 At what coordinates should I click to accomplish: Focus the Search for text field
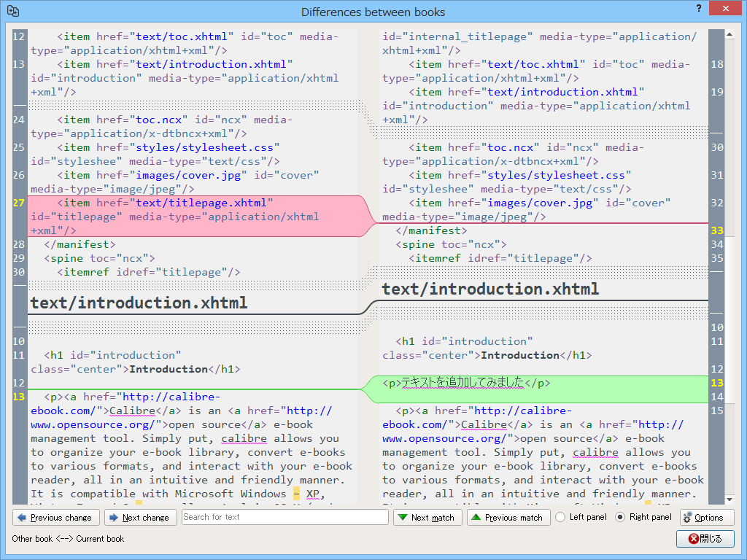pos(285,517)
